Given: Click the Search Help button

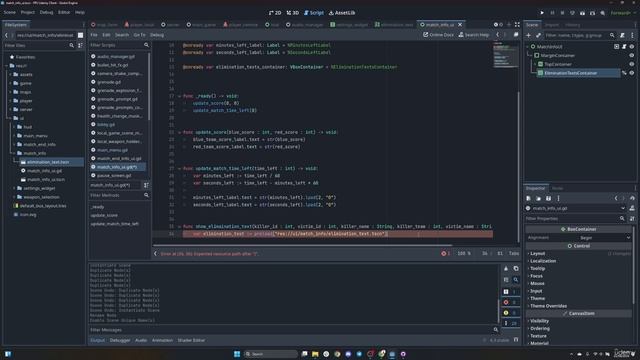Looking at the screenshot, I should tap(474, 35).
